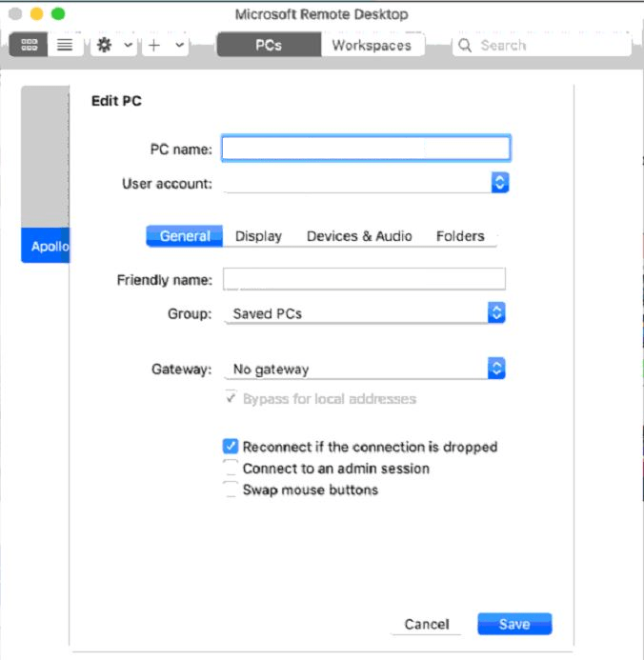Click the Friendly name field
Image resolution: width=644 pixels, height=660 pixels.
point(364,279)
